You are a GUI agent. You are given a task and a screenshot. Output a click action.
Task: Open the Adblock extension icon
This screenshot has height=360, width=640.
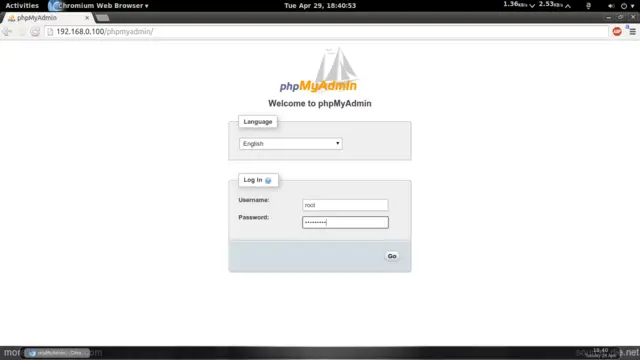pos(617,31)
